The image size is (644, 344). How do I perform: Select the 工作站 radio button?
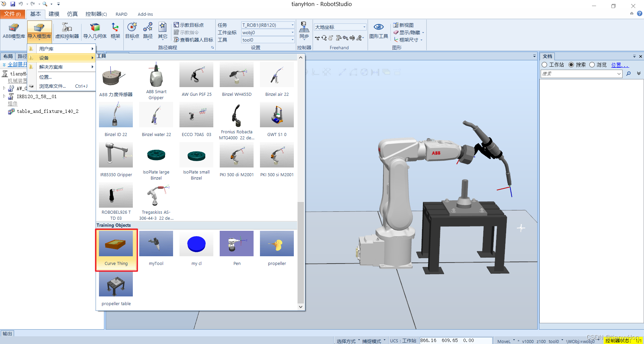[545, 65]
